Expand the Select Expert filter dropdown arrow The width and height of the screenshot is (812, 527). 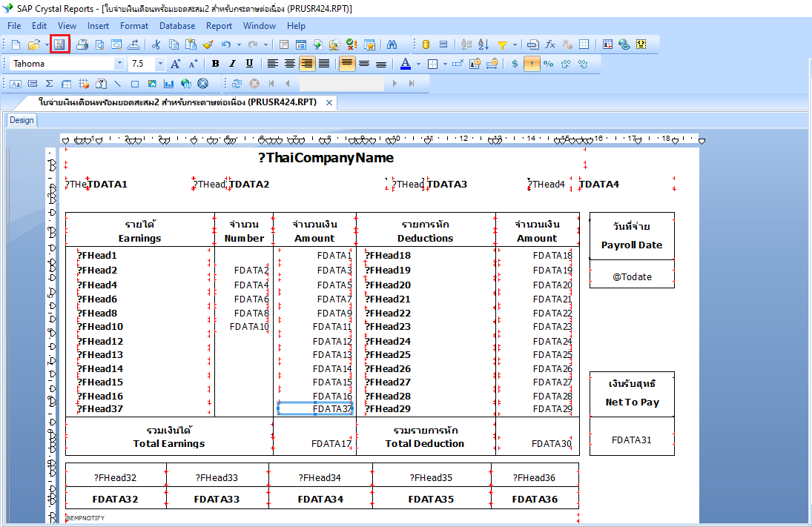click(515, 44)
